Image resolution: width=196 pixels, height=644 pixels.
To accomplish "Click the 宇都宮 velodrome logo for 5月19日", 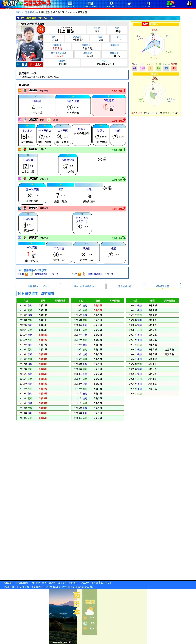I will [33, 237].
